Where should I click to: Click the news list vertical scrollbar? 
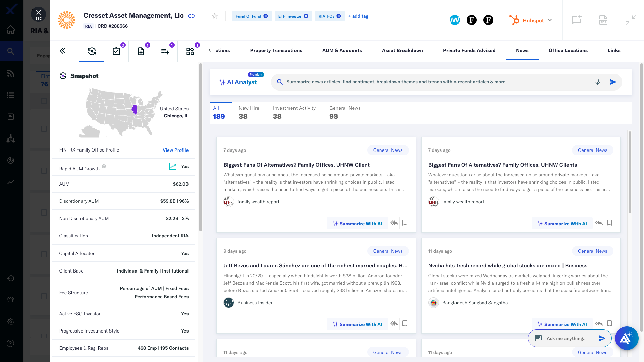630,172
